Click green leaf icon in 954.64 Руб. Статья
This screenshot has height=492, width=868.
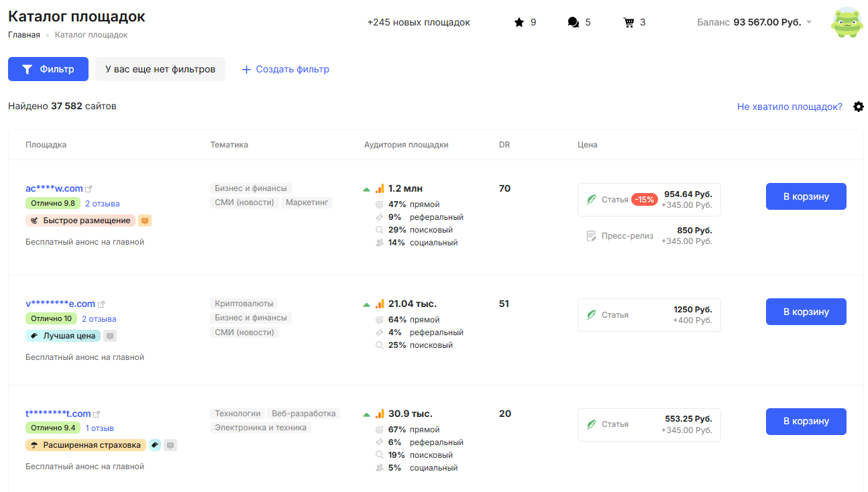(x=592, y=200)
